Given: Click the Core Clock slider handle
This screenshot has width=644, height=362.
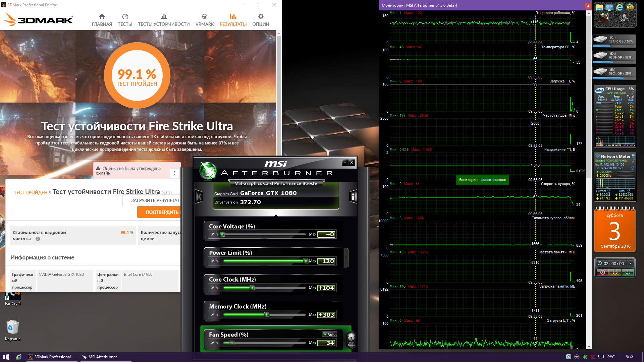Looking at the screenshot, I should click(x=253, y=288).
